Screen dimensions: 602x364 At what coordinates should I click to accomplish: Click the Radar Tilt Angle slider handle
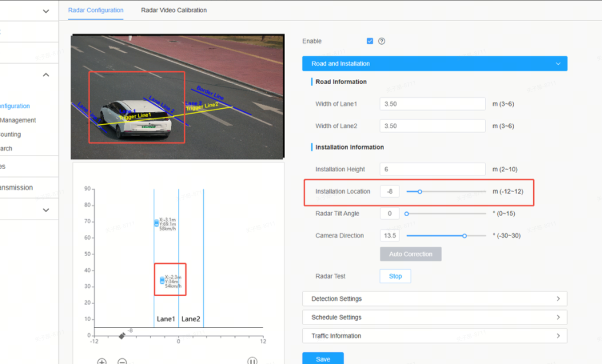point(406,214)
